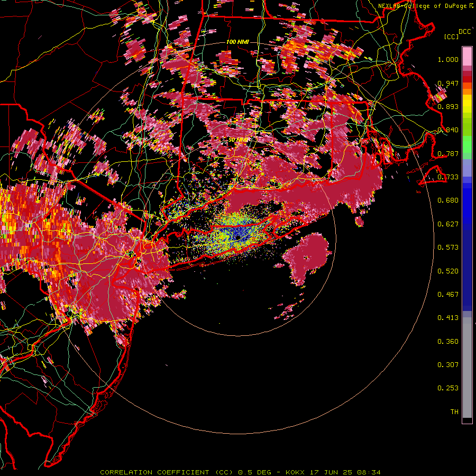Select the 0.840 scale value

click(448, 130)
